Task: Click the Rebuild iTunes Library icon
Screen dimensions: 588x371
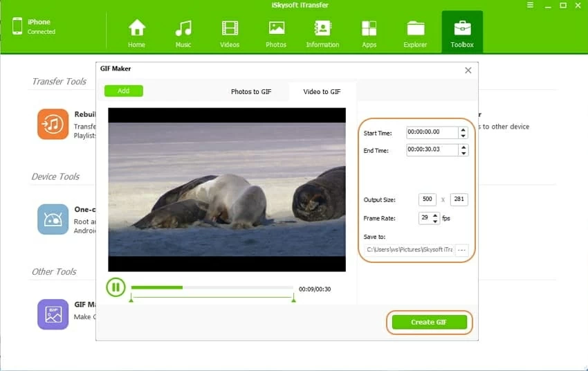Action: tap(53, 125)
